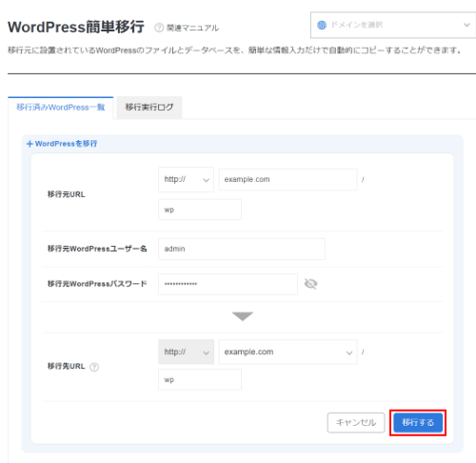Click the 移行元URL domain input field
The width and height of the screenshot is (476, 463).
[288, 179]
